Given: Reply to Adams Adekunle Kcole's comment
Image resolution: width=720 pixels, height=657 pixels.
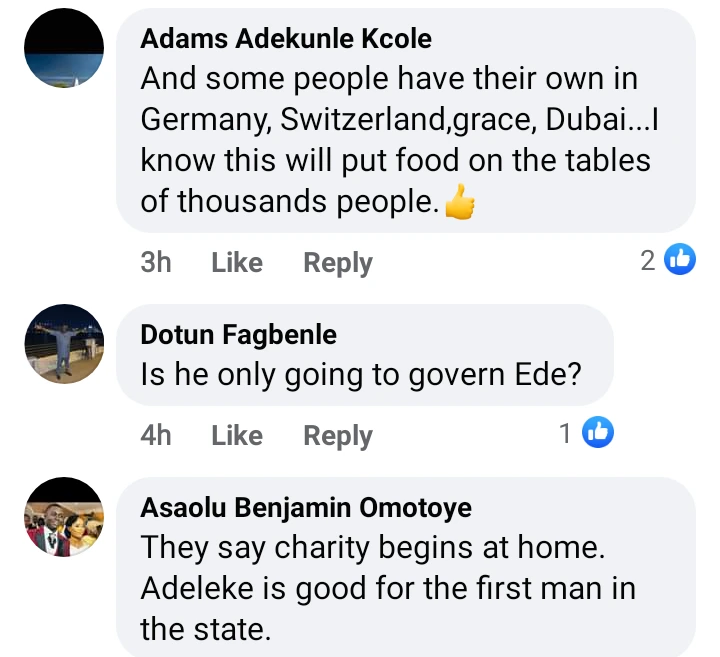Looking at the screenshot, I should click(338, 263).
